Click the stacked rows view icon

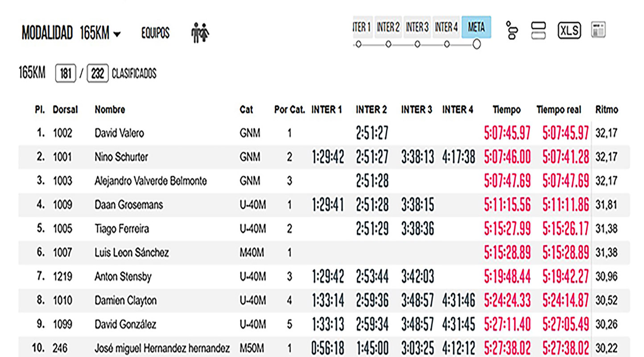[x=538, y=30]
